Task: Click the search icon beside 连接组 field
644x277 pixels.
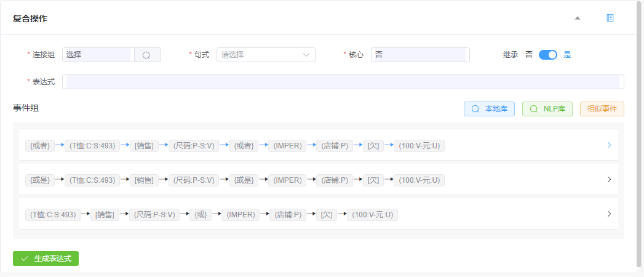Action: click(148, 55)
